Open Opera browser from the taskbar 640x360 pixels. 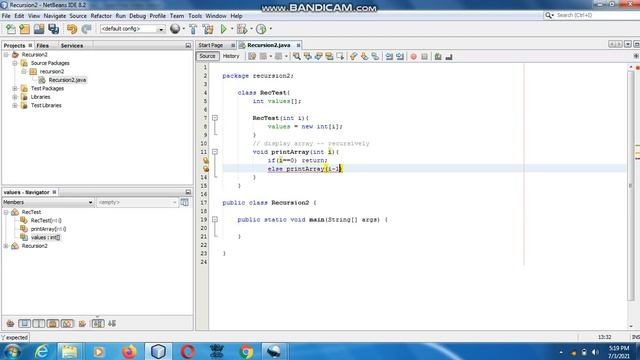point(187,351)
